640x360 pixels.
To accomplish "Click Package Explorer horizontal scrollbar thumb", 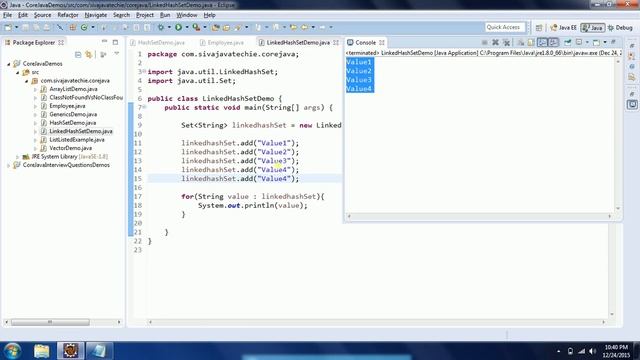I will 50,322.
